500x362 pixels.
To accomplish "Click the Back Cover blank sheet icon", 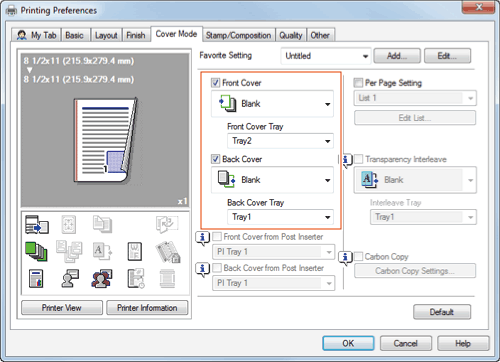I will [226, 179].
